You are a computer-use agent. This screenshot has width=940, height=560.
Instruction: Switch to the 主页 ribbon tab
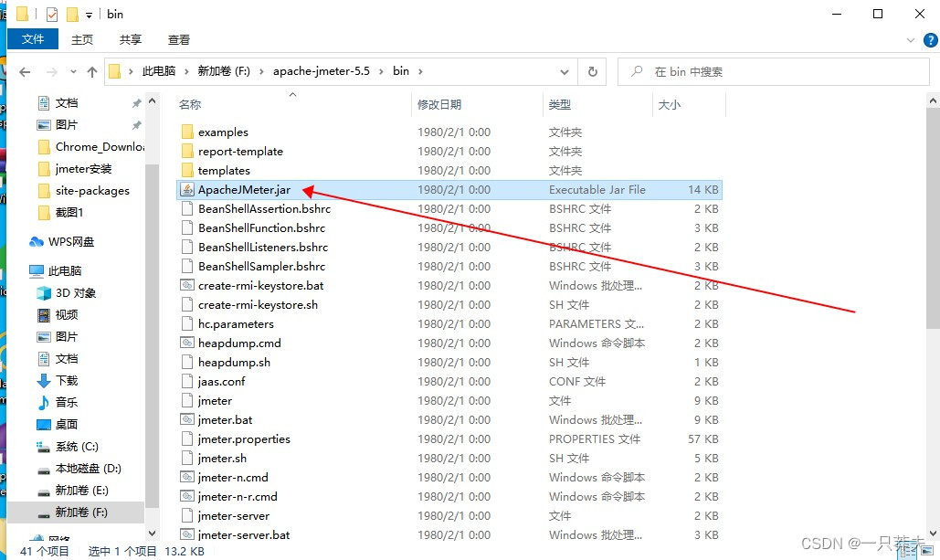click(x=82, y=39)
